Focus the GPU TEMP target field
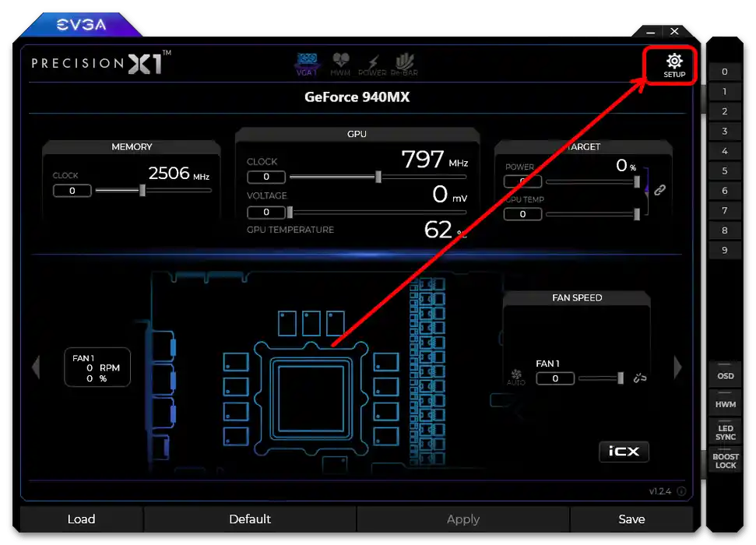 (x=522, y=214)
